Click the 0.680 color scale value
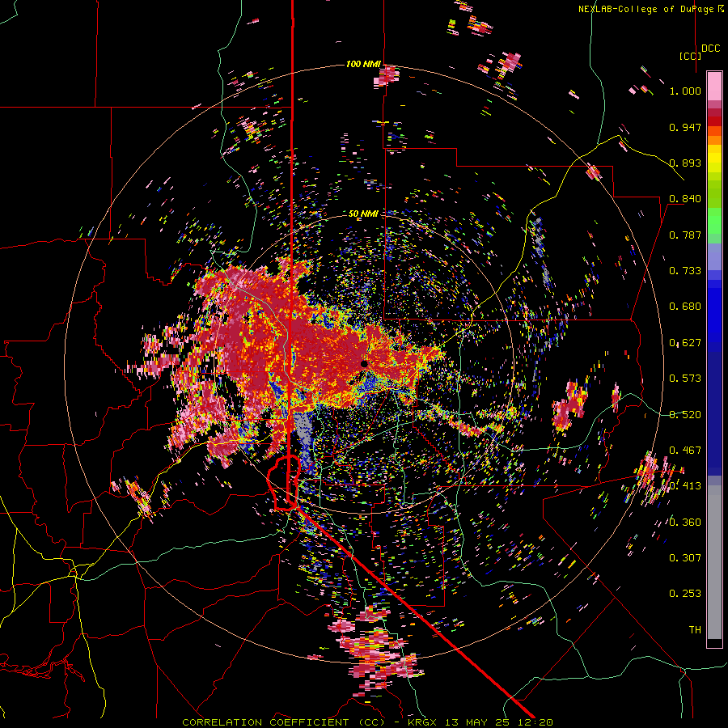728x728 pixels. [685, 307]
